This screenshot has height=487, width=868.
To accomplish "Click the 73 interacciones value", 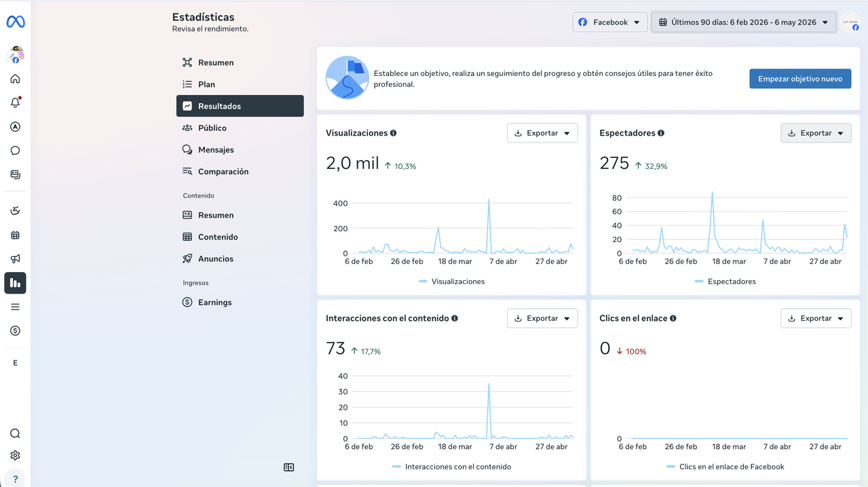I will (336, 349).
